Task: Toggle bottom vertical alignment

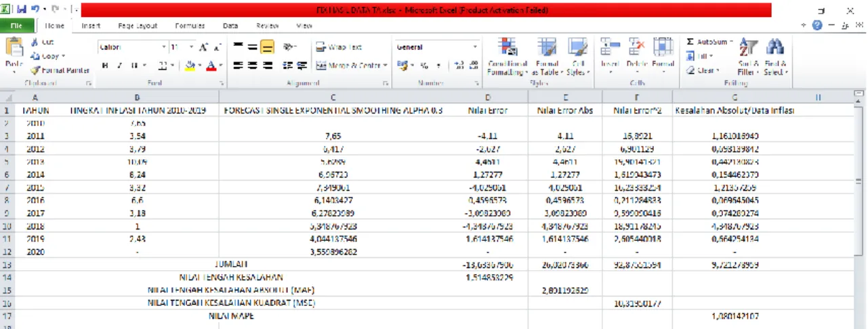Action: (x=267, y=47)
